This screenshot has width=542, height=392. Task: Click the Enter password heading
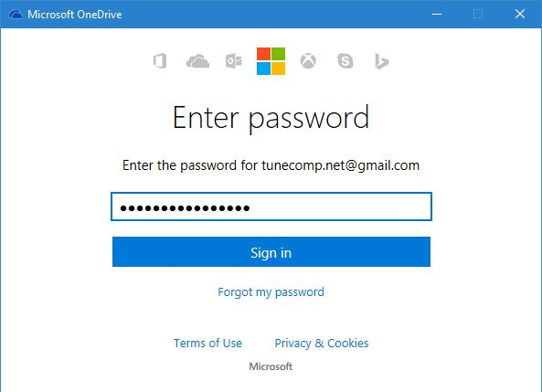[x=271, y=118]
